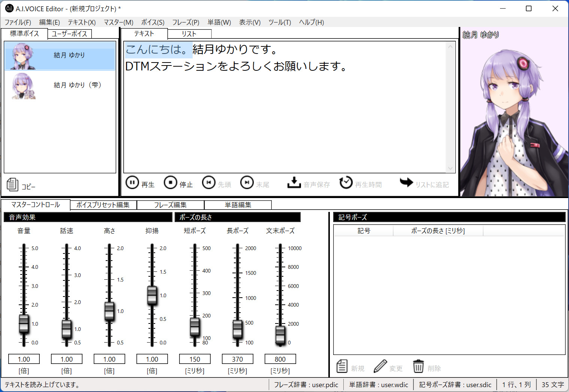The width and height of the screenshot is (569, 392).
Task: Click the ポーズの長さ [ミリ秒] column header
Action: (x=438, y=231)
